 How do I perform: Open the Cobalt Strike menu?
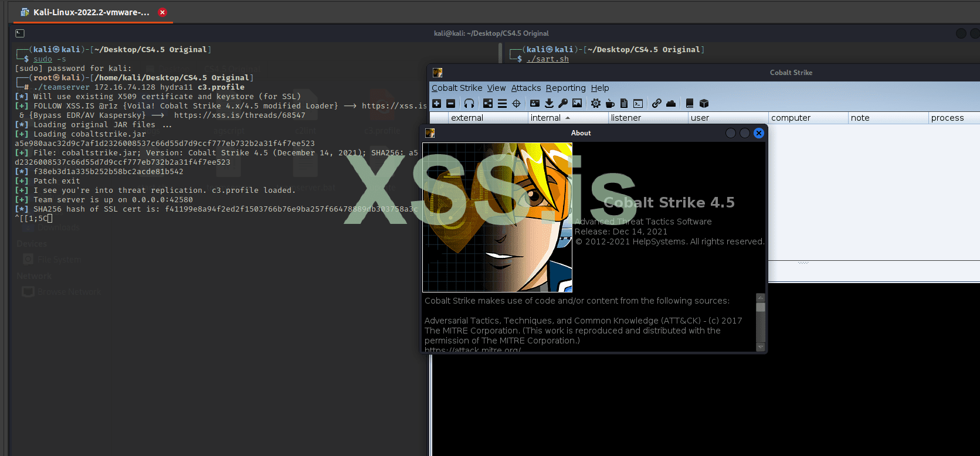457,88
